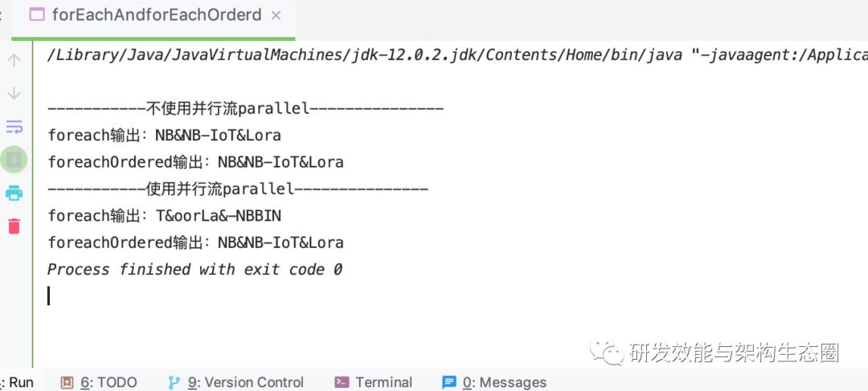Click the text cursor on the empty console line
868x391 pixels.
(49, 295)
